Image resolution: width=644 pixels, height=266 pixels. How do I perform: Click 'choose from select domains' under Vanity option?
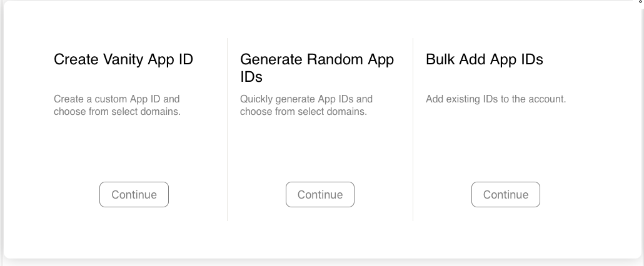tap(117, 112)
